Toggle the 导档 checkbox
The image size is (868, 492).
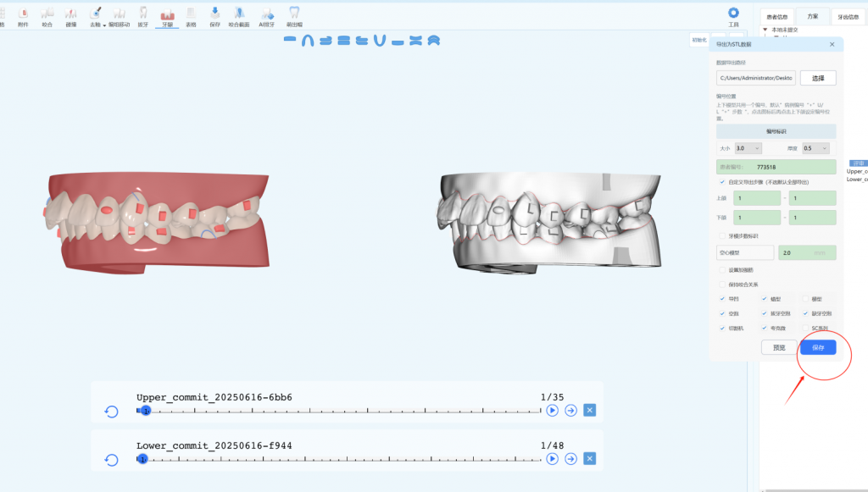coord(722,299)
